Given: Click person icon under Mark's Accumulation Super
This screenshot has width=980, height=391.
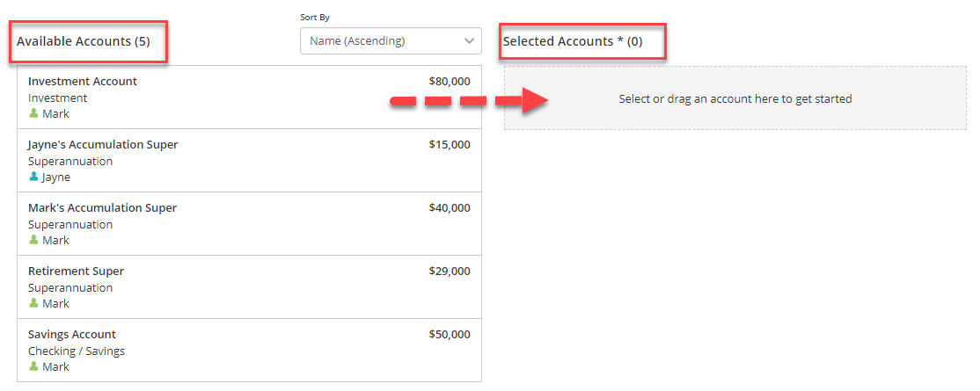Looking at the screenshot, I should tap(33, 240).
